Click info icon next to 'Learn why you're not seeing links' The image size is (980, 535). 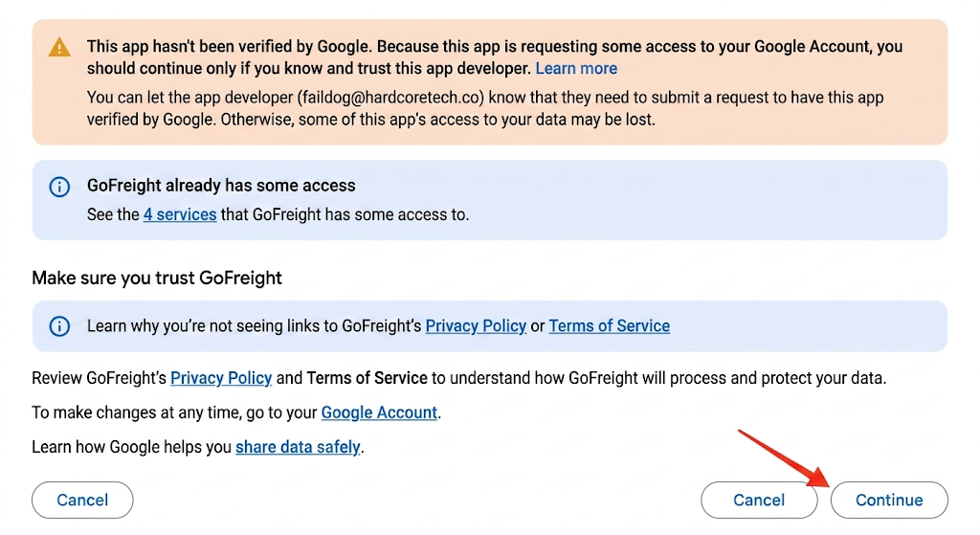59,325
